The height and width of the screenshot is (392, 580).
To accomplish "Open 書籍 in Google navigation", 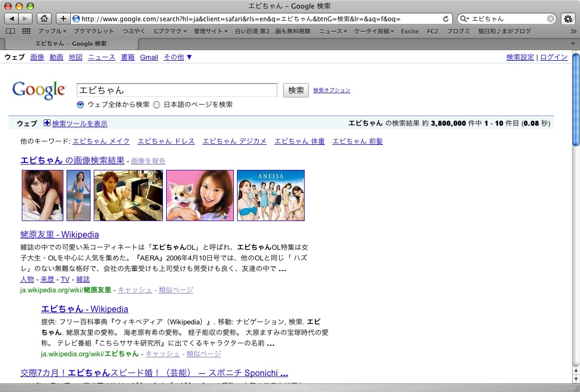I will click(128, 58).
